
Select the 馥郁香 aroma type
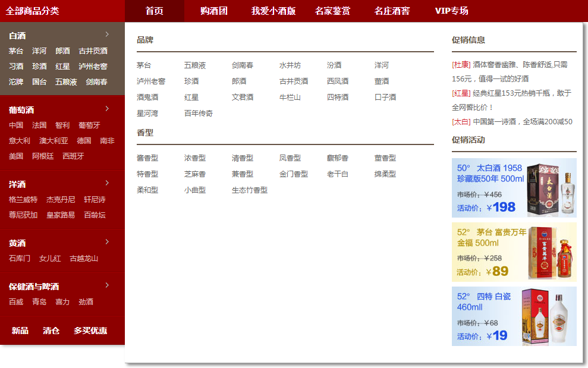click(338, 158)
